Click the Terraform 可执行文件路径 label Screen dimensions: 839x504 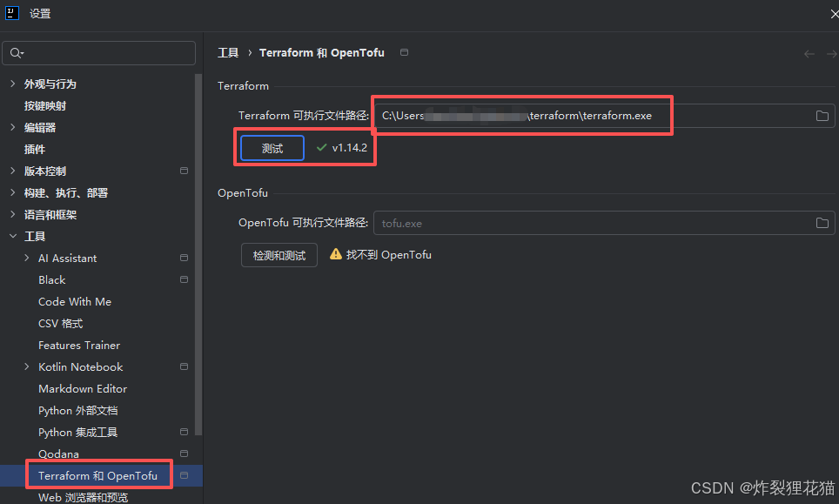(304, 116)
